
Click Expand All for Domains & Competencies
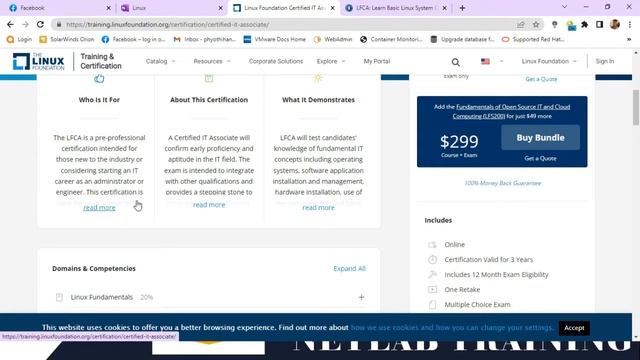349,269
